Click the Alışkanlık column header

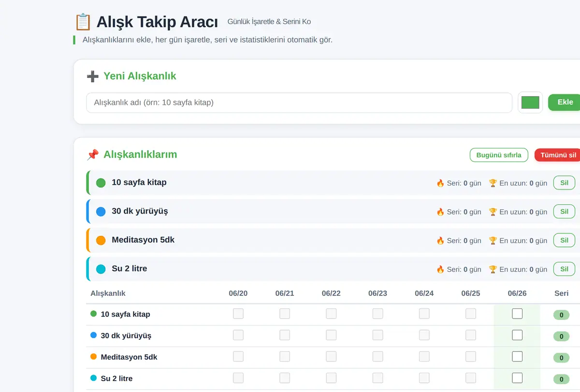108,293
